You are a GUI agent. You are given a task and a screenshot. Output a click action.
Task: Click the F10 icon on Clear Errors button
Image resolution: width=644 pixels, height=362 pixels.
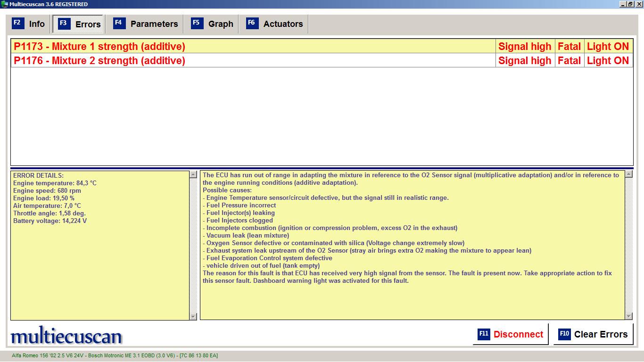564,334
